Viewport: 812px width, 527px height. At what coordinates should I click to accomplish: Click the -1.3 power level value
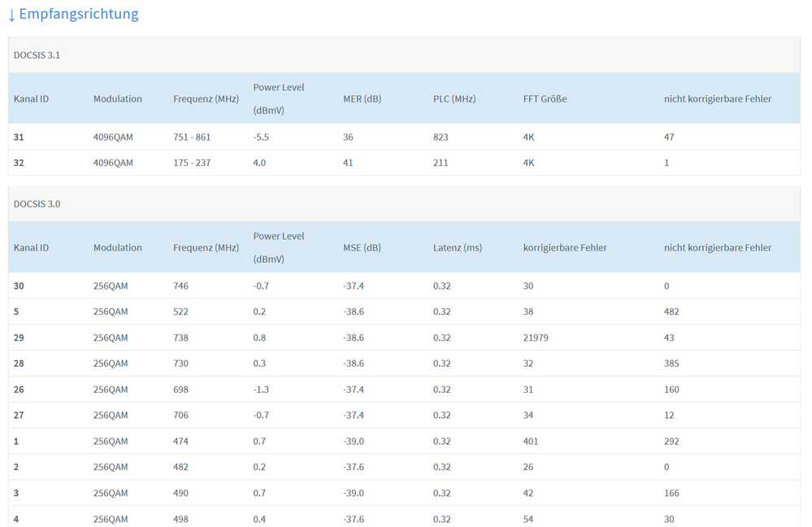[x=261, y=390]
